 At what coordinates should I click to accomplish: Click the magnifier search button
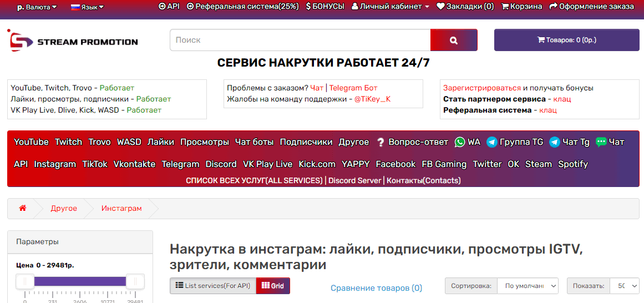tap(453, 40)
